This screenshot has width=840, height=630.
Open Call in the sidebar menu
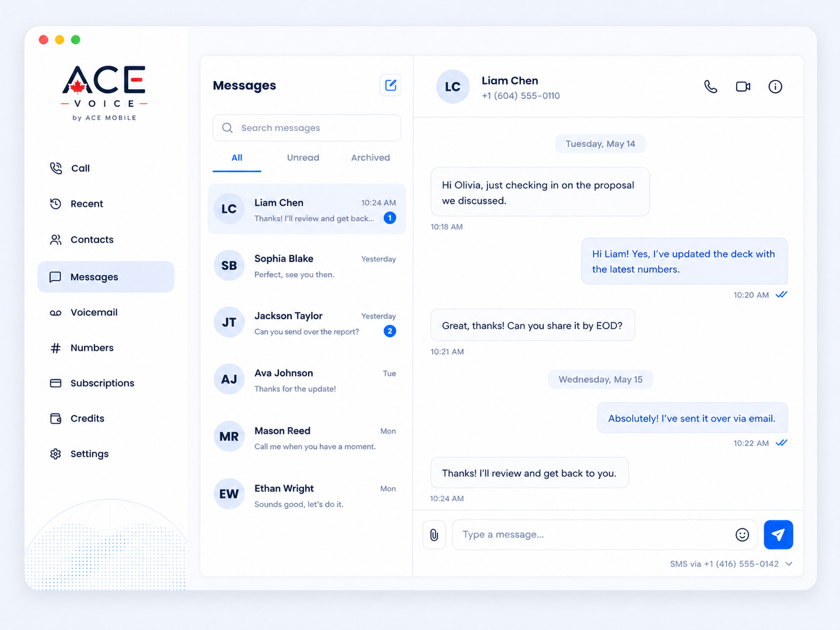click(106, 168)
